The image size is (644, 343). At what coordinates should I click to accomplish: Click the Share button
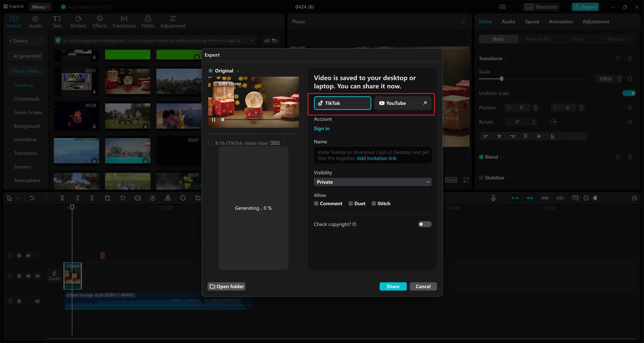(393, 286)
